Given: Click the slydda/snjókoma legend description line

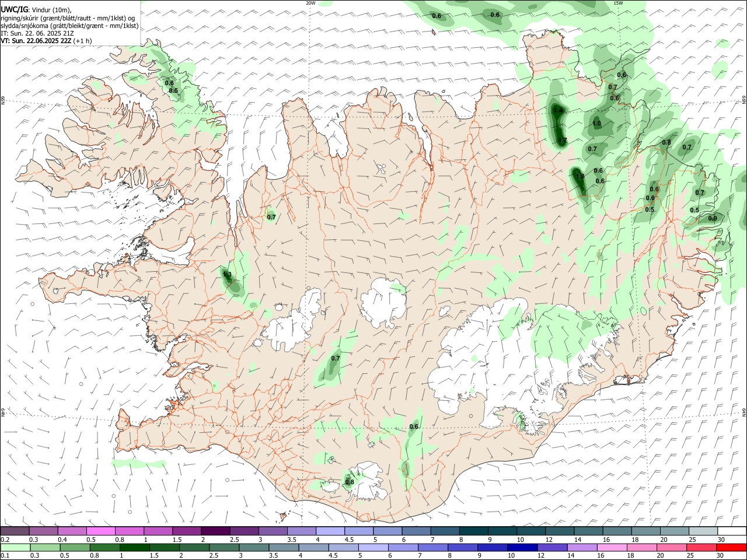Looking at the screenshot, I should point(69,26).
